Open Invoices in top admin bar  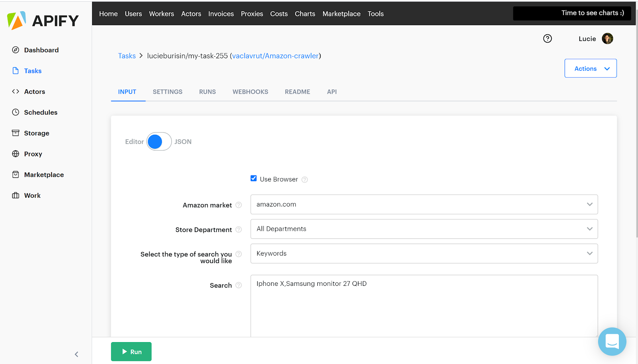pos(221,14)
